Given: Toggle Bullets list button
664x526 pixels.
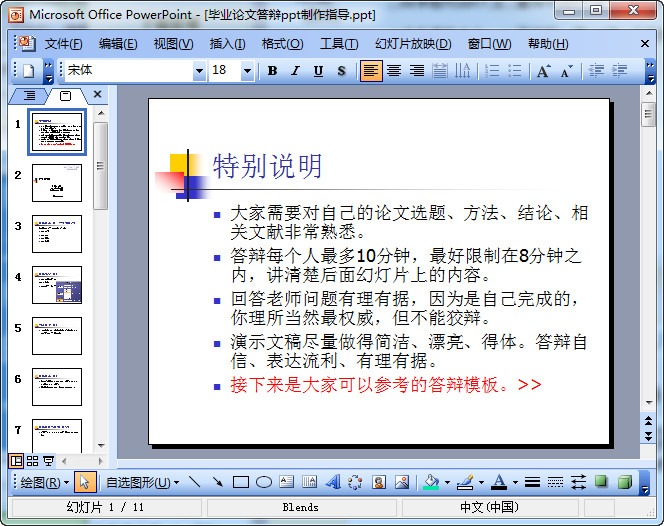Looking at the screenshot, I should [x=515, y=71].
